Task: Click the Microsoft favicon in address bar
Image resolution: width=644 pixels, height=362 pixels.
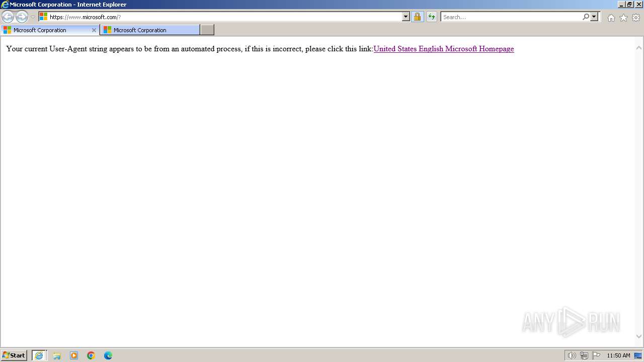Action: coord(44,17)
